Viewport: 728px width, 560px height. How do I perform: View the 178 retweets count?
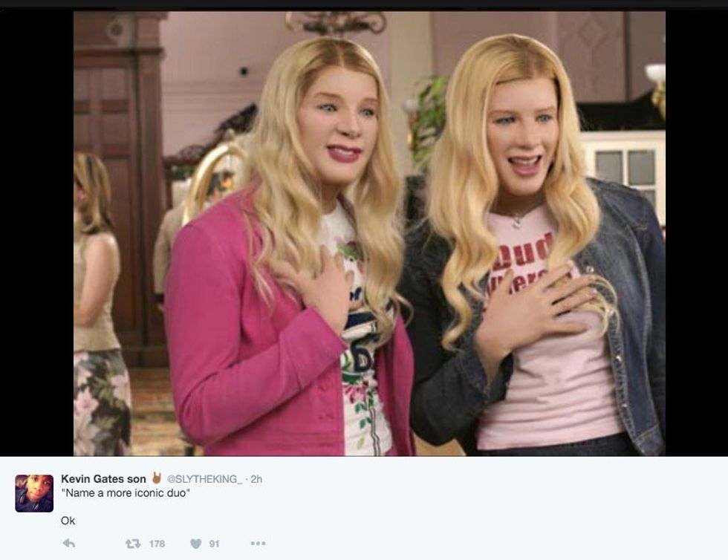click(157, 543)
